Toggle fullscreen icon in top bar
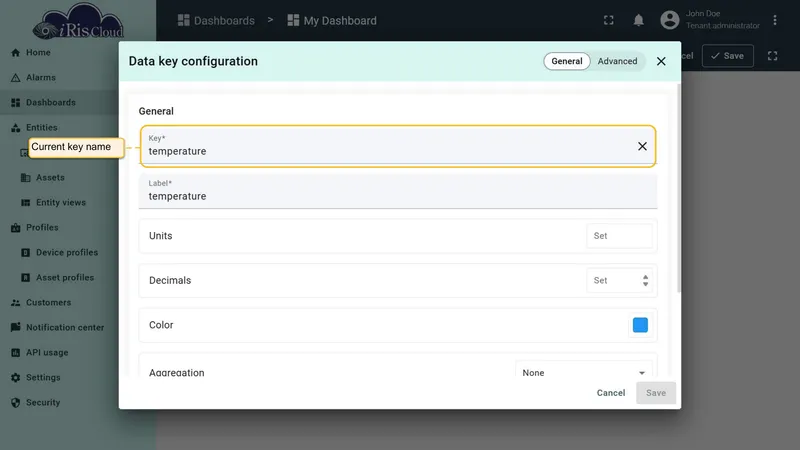The height and width of the screenshot is (450, 800). [608, 20]
